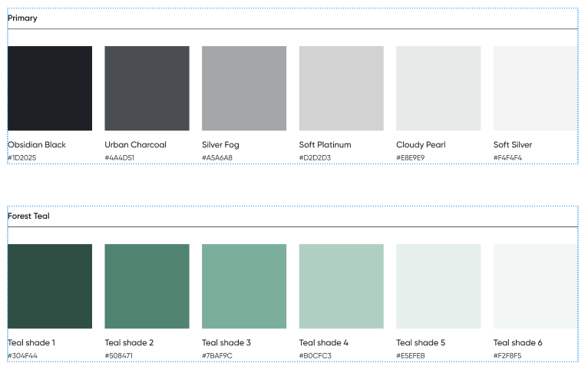
Task: Click the Teal shade 1 label
Action: (31, 343)
